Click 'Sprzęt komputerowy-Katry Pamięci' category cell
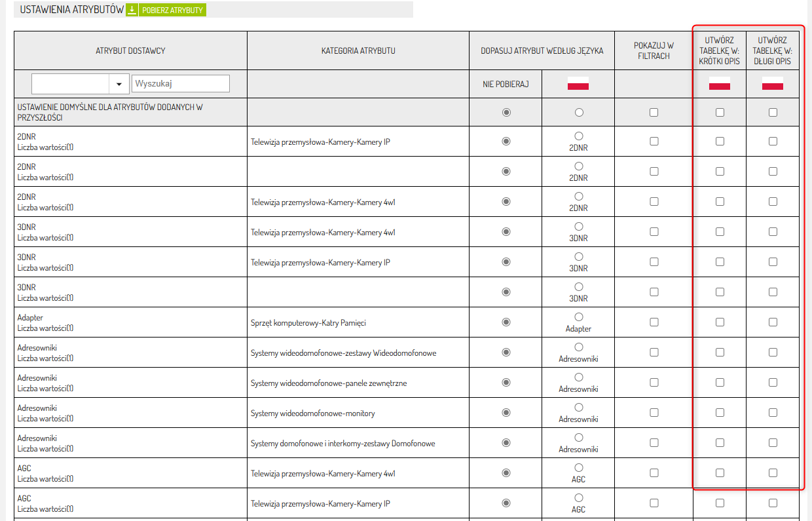 click(x=358, y=322)
